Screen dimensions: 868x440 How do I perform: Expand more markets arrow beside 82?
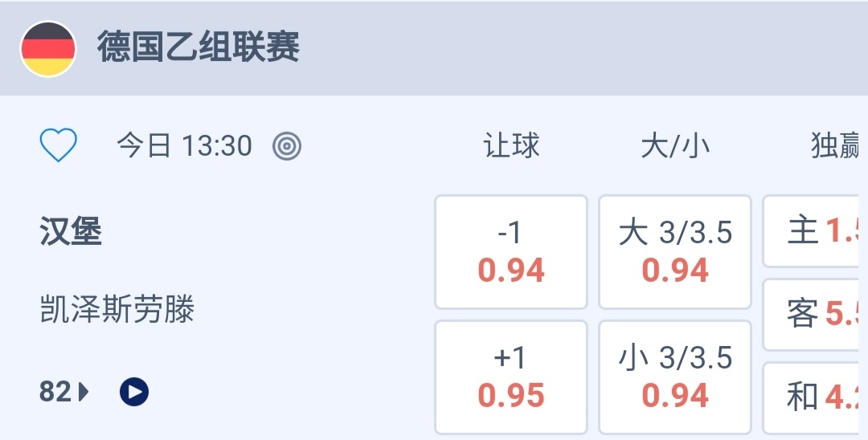coord(84,392)
